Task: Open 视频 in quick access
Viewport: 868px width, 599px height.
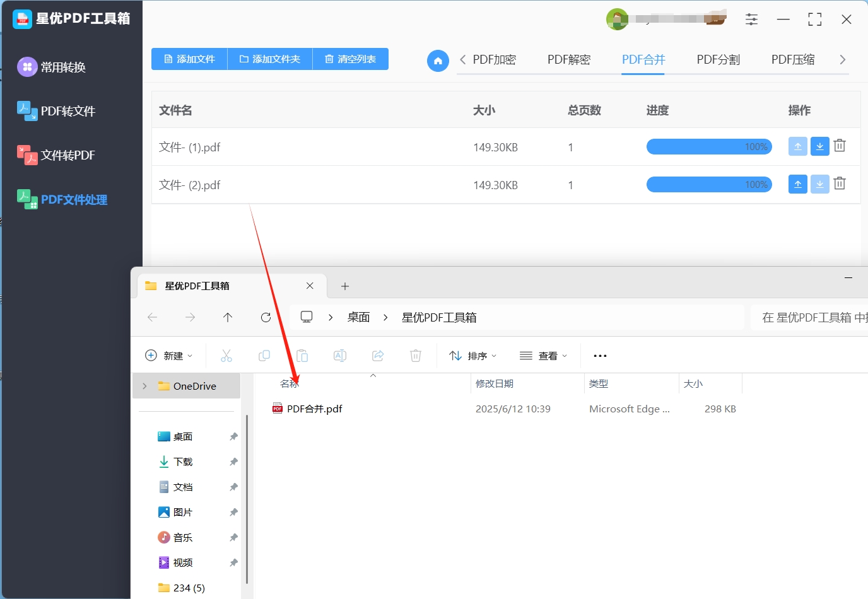Action: point(183,562)
